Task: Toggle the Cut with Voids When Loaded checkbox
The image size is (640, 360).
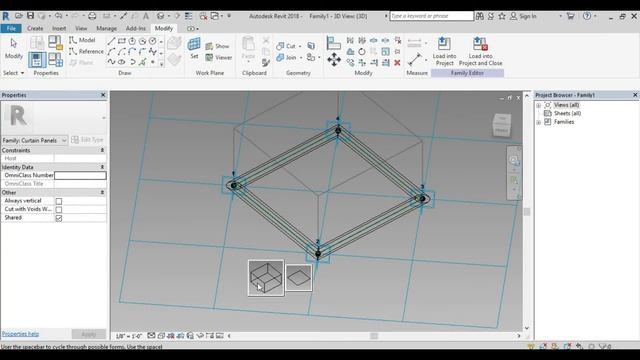Action: click(59, 210)
